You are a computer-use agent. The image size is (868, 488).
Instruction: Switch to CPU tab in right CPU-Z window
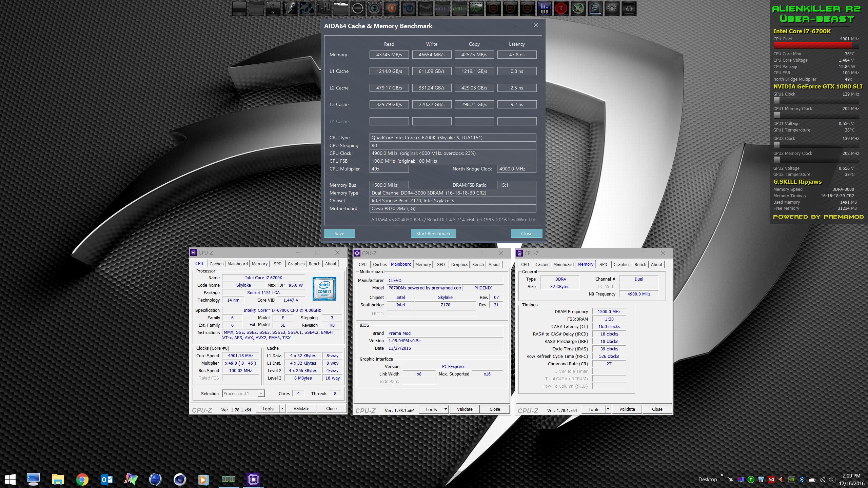(x=525, y=264)
